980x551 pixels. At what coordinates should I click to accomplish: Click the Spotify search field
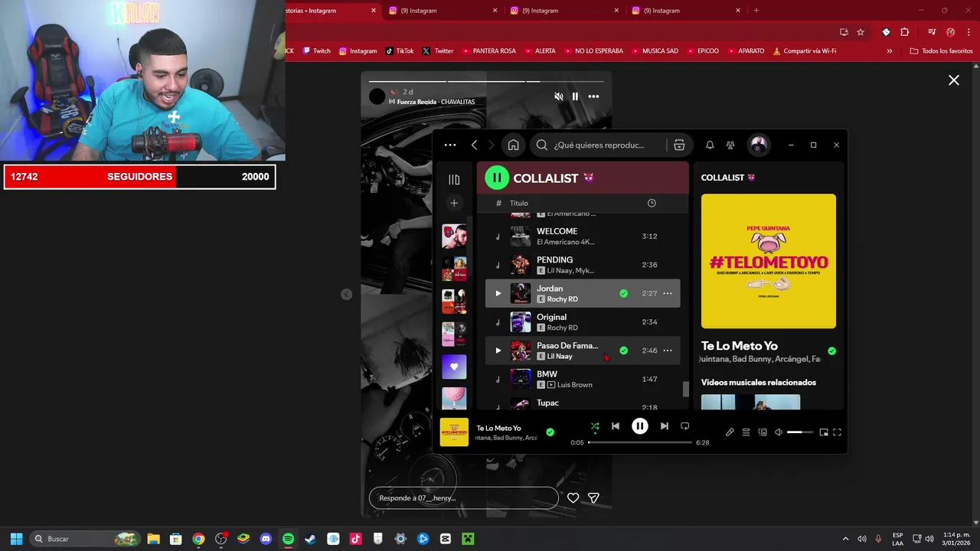597,145
